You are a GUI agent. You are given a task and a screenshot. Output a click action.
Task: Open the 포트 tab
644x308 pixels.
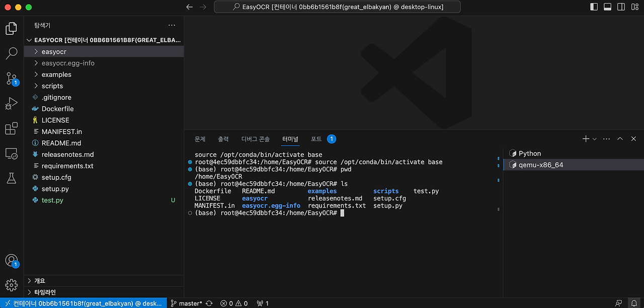315,139
